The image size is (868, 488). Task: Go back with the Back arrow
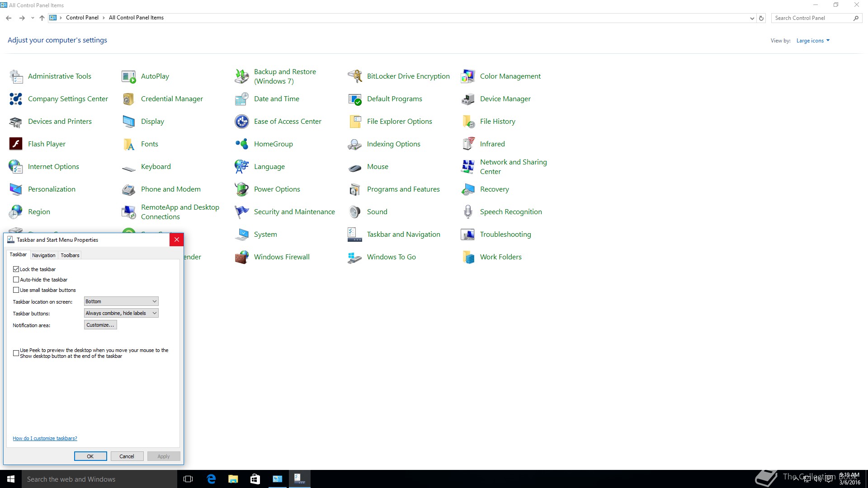click(9, 18)
